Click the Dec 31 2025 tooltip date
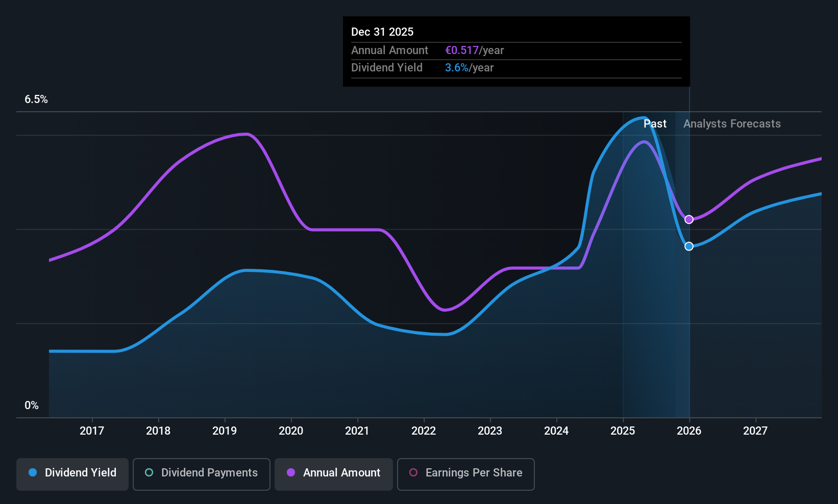Image resolution: width=838 pixels, height=504 pixels. 382,32
